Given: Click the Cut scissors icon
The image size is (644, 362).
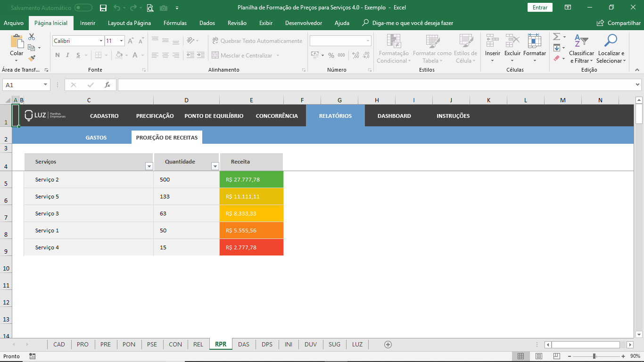Looking at the screenshot, I should pos(32,37).
